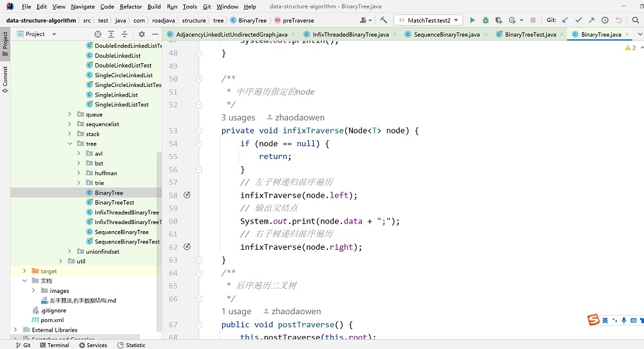Collapse all in Project panel
This screenshot has width=644, height=349.
(124, 34)
